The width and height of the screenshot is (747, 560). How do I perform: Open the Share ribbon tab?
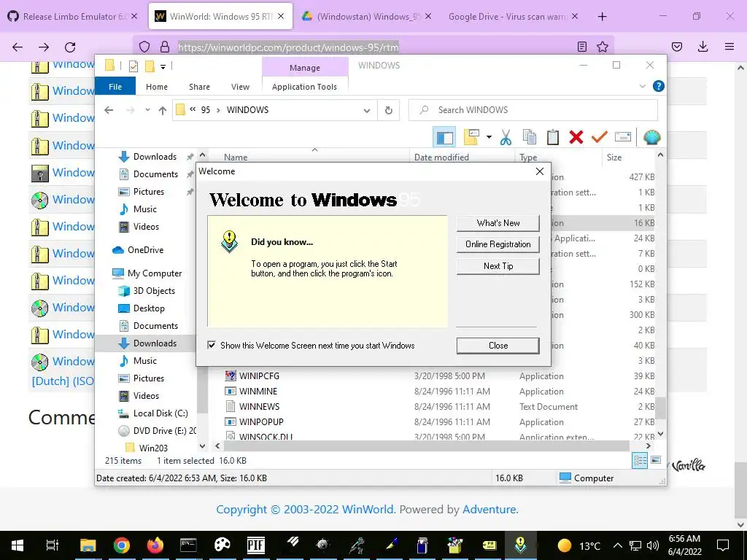click(199, 87)
